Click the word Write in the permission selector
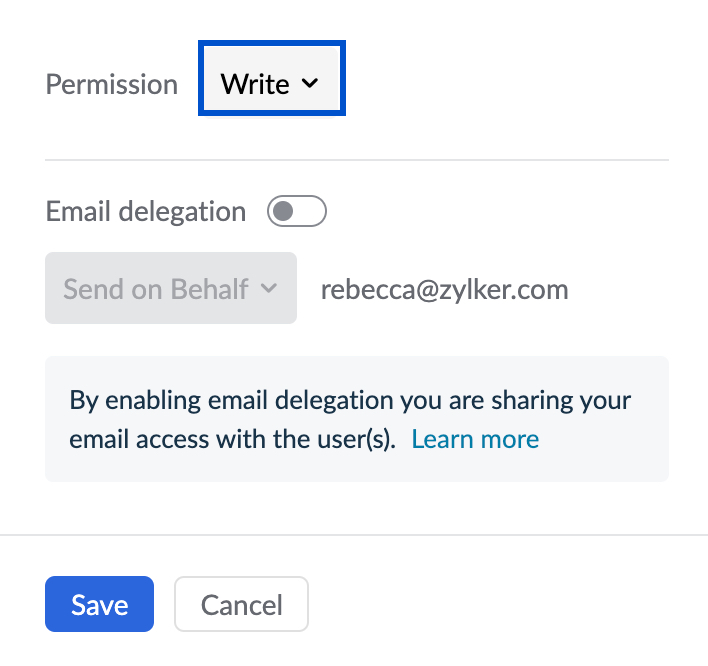Viewport: 708px width, 666px height. [x=255, y=84]
